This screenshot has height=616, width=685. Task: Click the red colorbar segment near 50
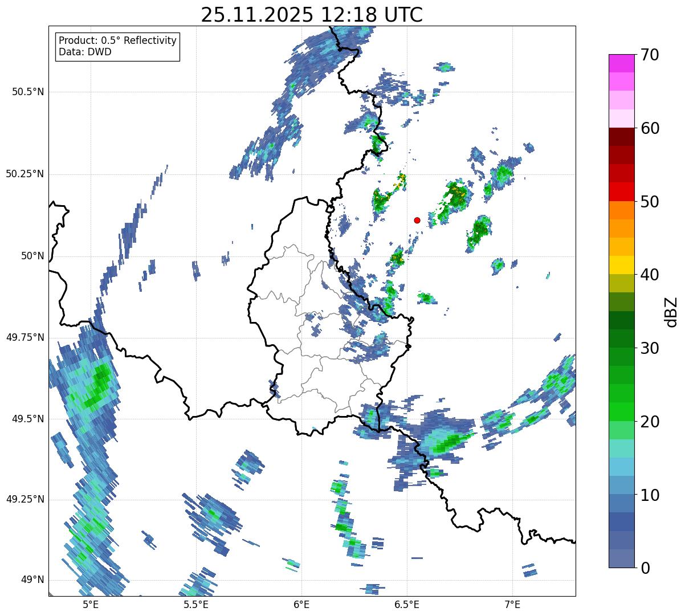point(622,192)
